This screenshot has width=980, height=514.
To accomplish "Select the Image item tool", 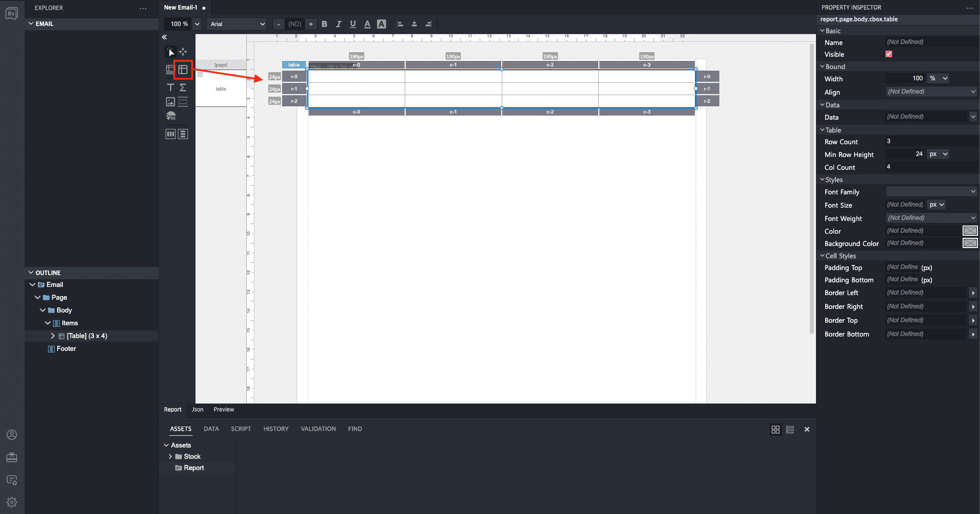I will pos(171,102).
